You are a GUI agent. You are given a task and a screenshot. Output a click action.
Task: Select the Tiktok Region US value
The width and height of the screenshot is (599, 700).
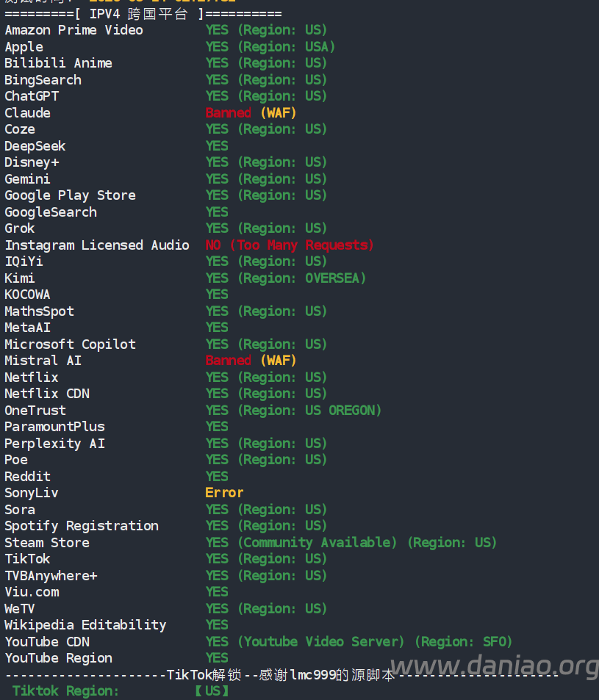[212, 691]
